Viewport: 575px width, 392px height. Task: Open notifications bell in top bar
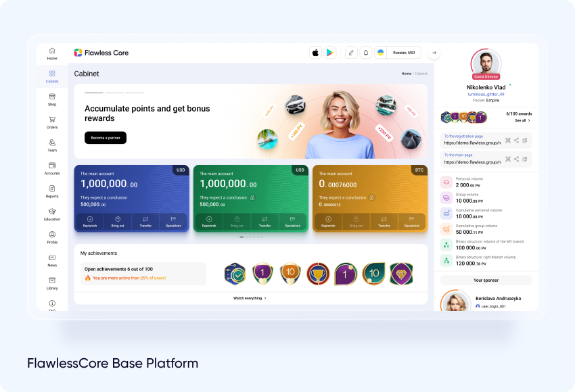(366, 53)
